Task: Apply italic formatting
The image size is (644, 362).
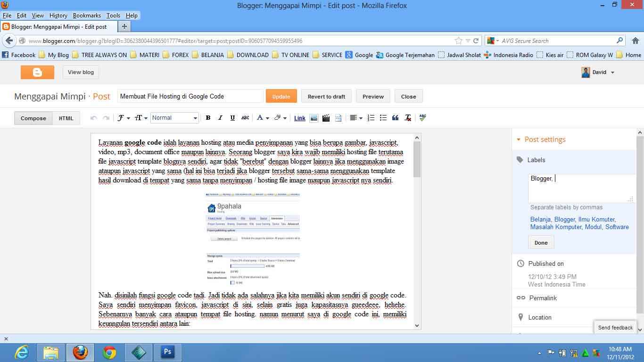Action: click(x=220, y=118)
